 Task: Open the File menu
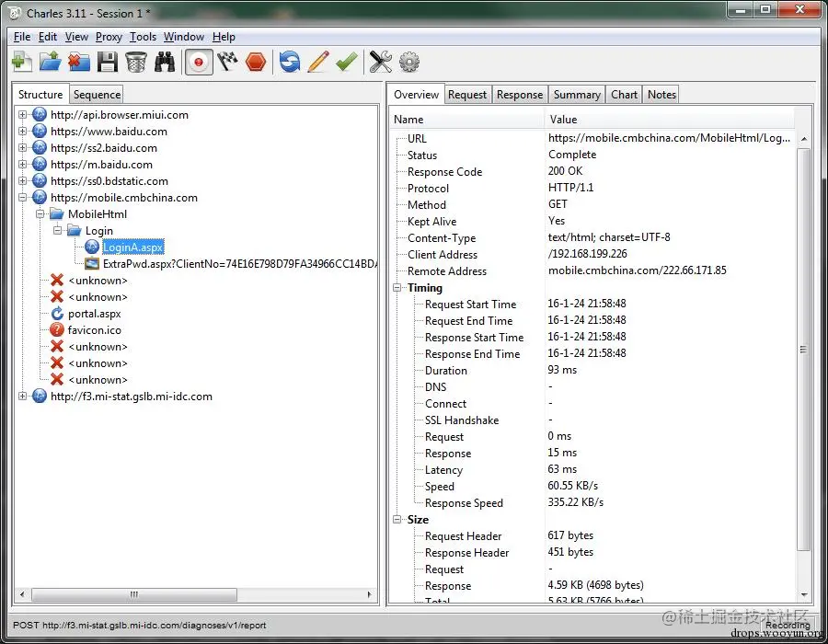pos(22,37)
